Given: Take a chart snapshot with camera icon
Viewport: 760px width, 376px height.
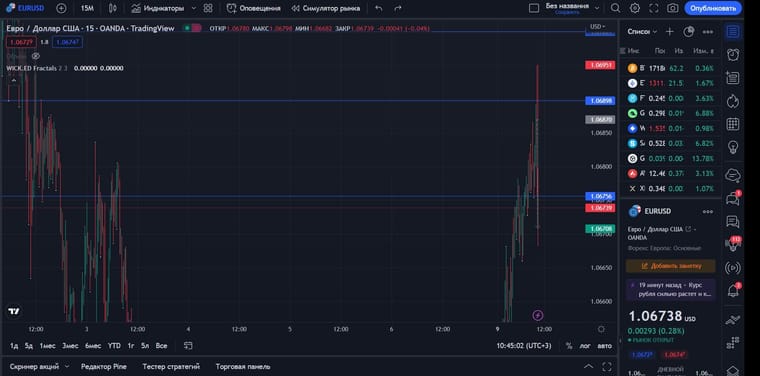Looking at the screenshot, I should (672, 8).
